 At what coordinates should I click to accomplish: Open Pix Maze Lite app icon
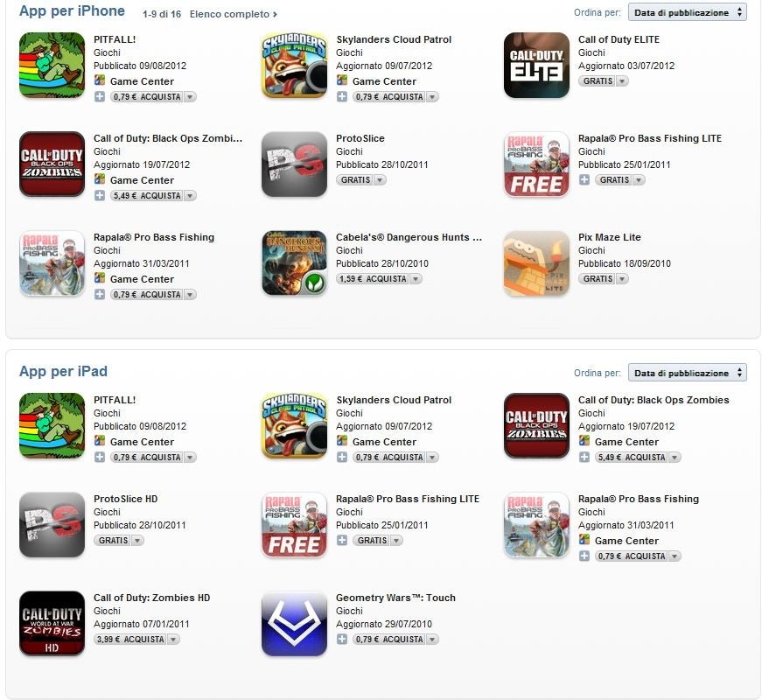tap(536, 263)
